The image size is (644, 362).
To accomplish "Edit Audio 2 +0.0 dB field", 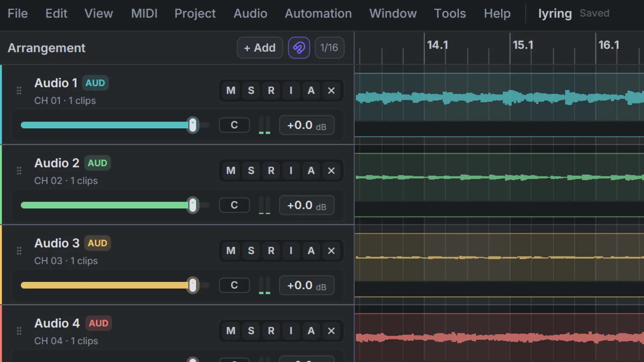I will pyautogui.click(x=307, y=205).
